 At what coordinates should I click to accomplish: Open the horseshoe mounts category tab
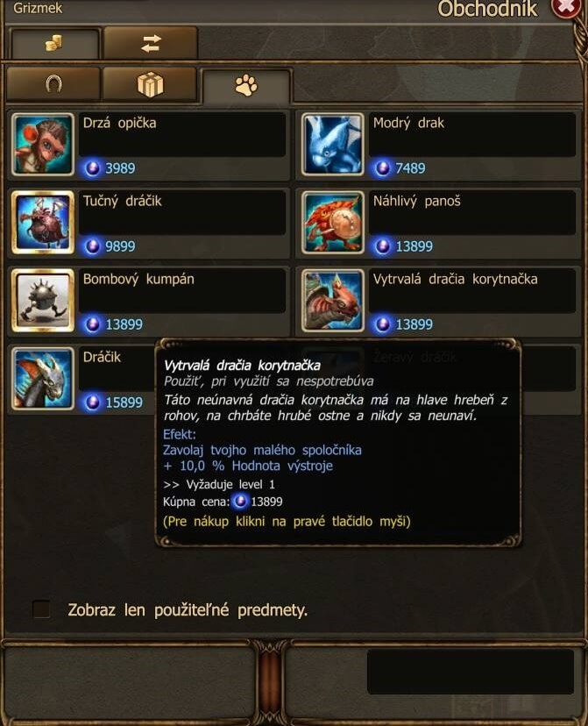click(x=53, y=84)
